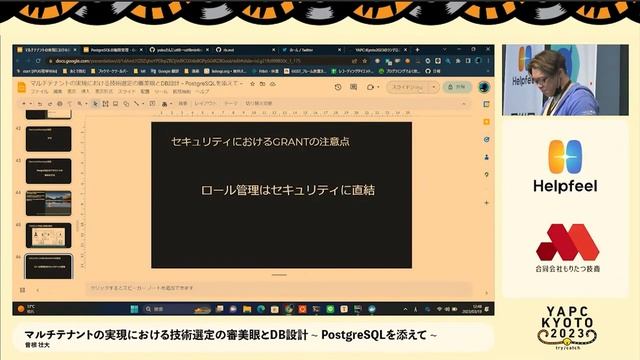Click the 共有 share button
The image size is (640, 360).
coord(457,87)
